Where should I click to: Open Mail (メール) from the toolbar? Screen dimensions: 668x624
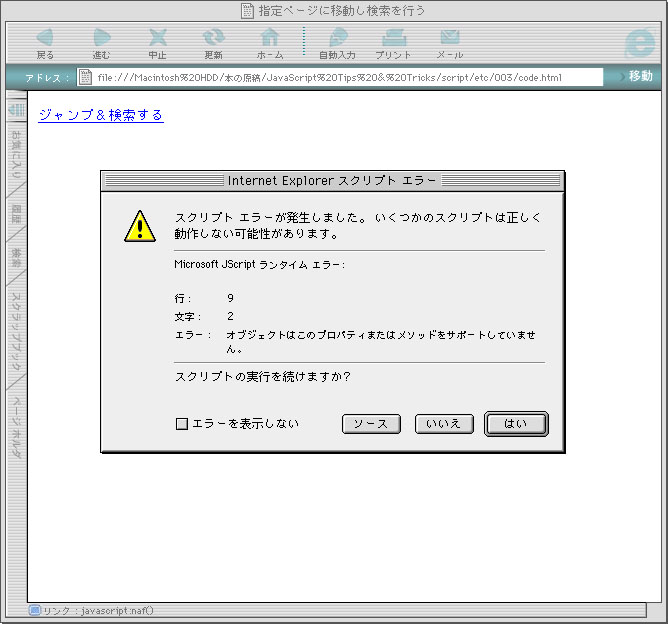coord(450,38)
